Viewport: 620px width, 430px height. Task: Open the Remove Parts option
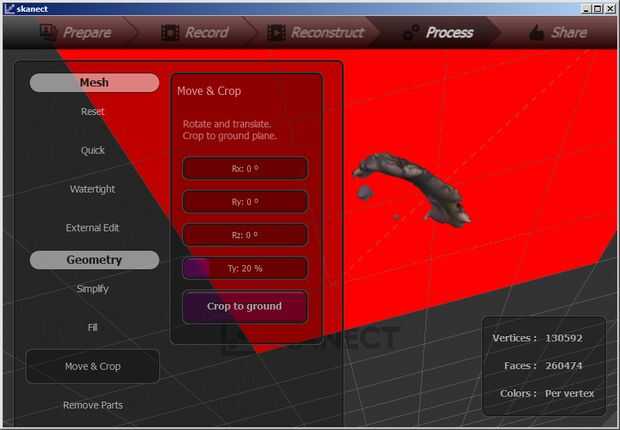pos(93,405)
